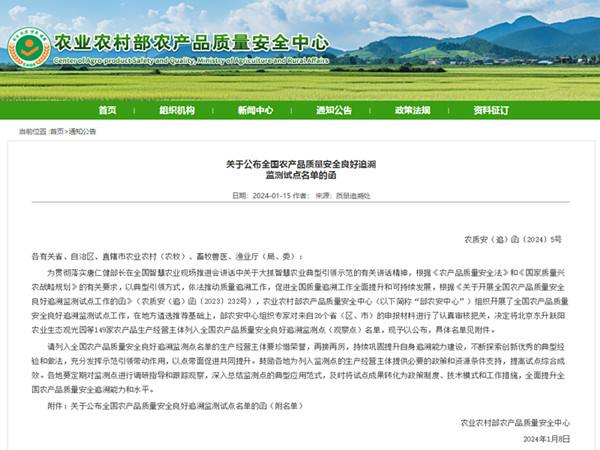
Task: Click 通知公告 in the breadcrumb trail
Action: click(x=81, y=131)
